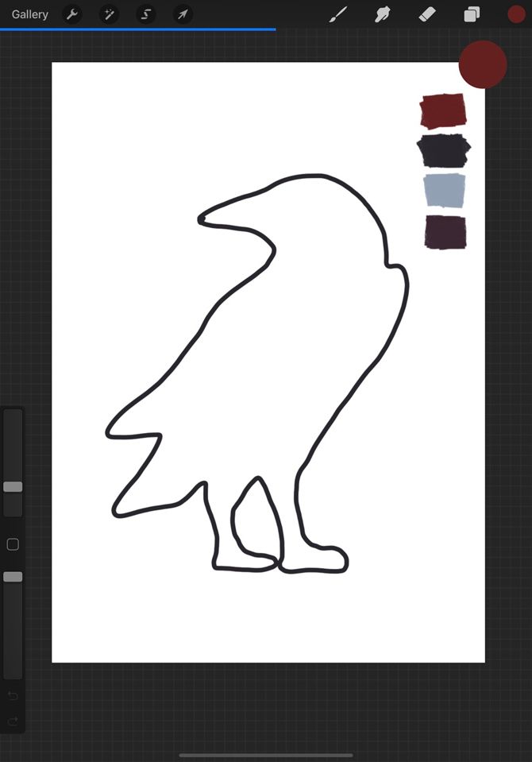This screenshot has width=532, height=762.
Task: Return to the Gallery
Action: pyautogui.click(x=29, y=14)
